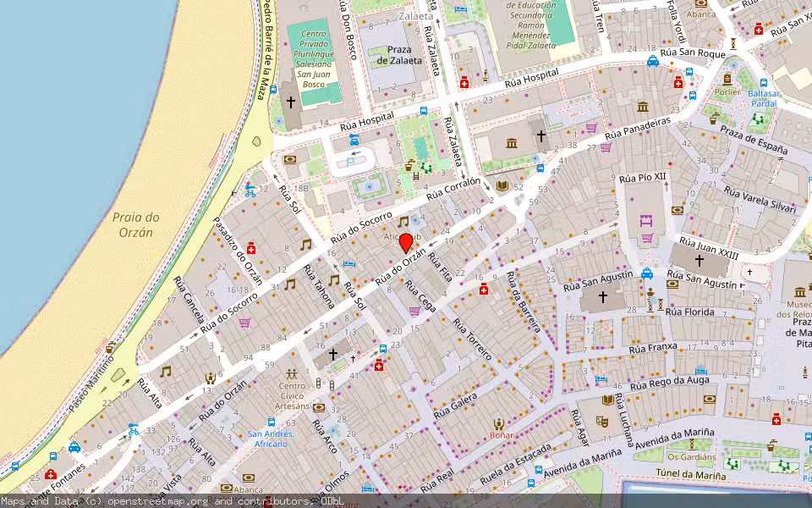Screen dimensions: 812x508
Task: Open the theatre masks icon near Rúa Luchana
Action: tap(602, 422)
